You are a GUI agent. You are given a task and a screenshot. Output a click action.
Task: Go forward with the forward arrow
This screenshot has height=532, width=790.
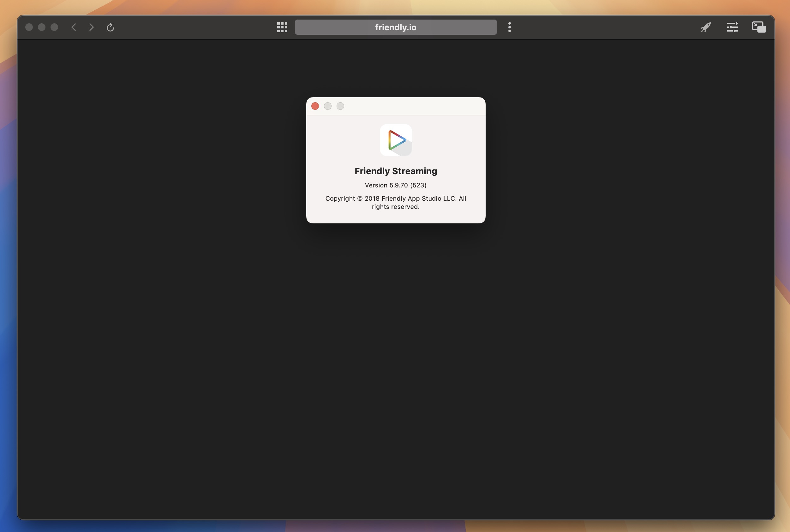(91, 27)
